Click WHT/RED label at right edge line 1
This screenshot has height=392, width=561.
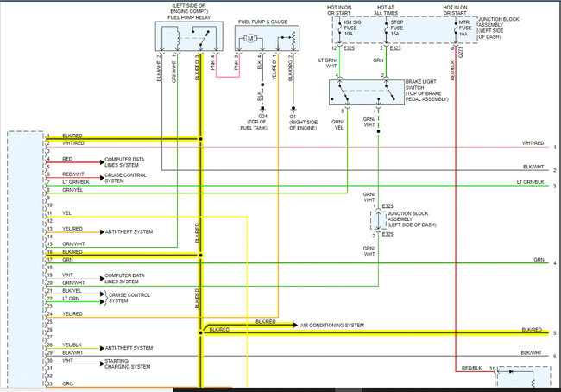coord(533,143)
